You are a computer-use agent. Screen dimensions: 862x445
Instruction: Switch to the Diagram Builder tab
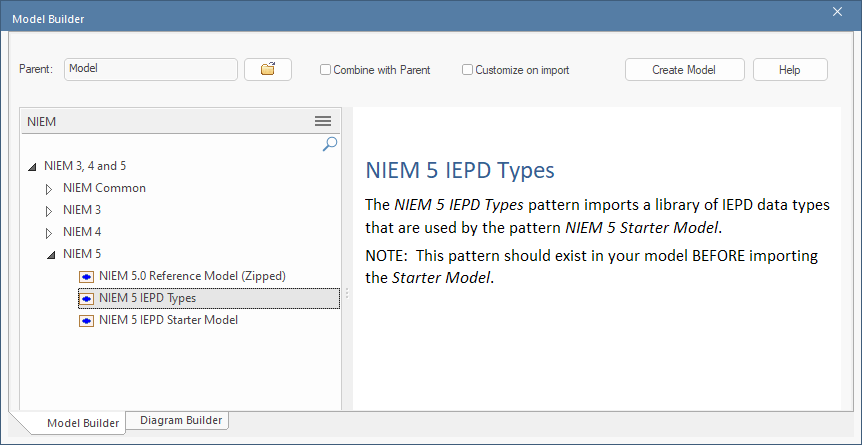point(181,421)
